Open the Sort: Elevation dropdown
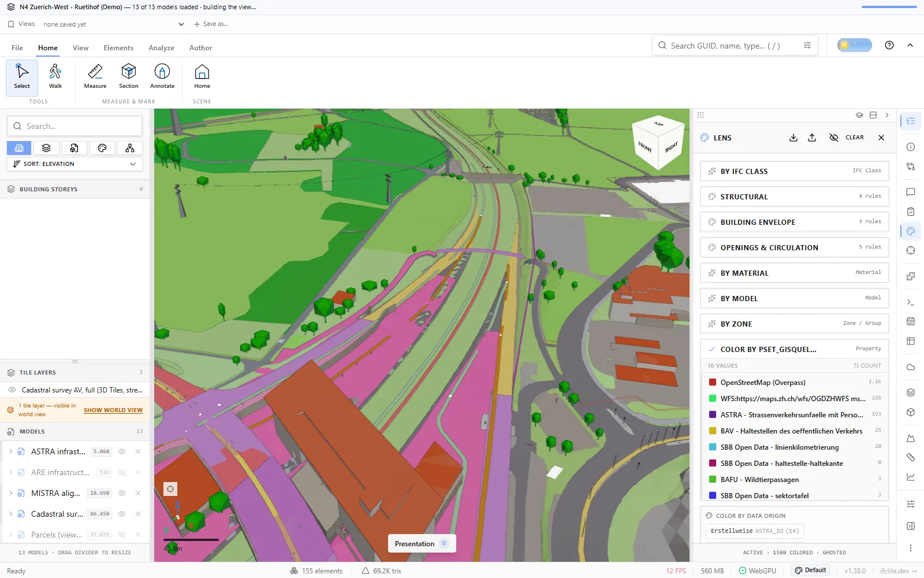 (x=74, y=164)
